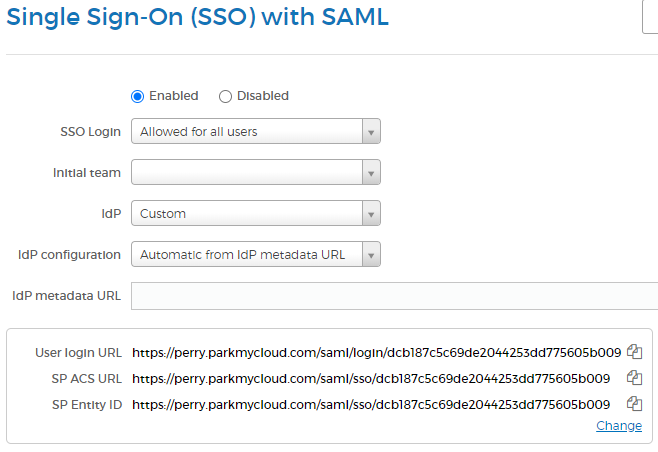
Task: Select the Disabled radio button
Action: [x=225, y=96]
